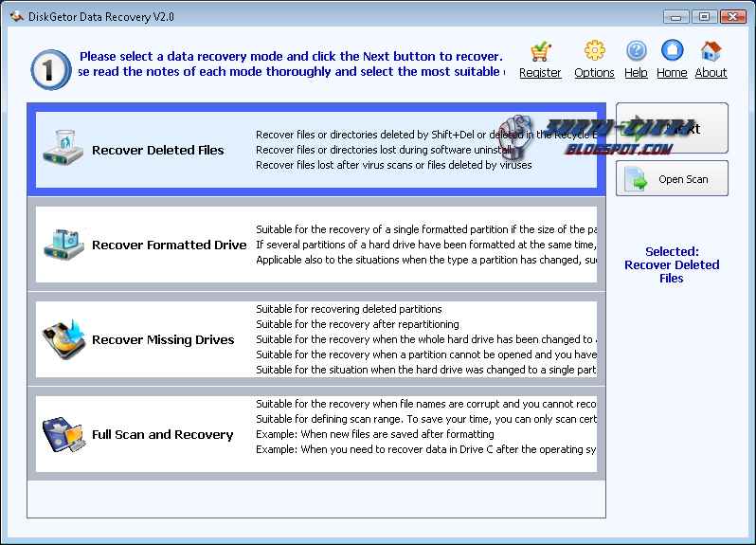Minimize the DiskGetor window
The image size is (756, 545).
point(676,17)
